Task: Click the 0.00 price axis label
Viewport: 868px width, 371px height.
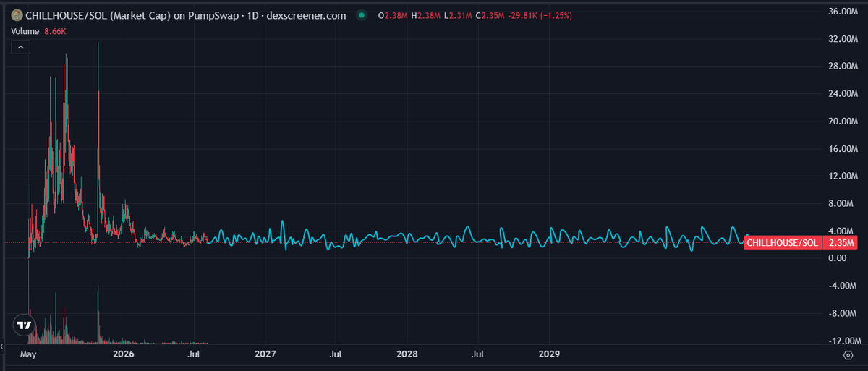Action: (838, 258)
